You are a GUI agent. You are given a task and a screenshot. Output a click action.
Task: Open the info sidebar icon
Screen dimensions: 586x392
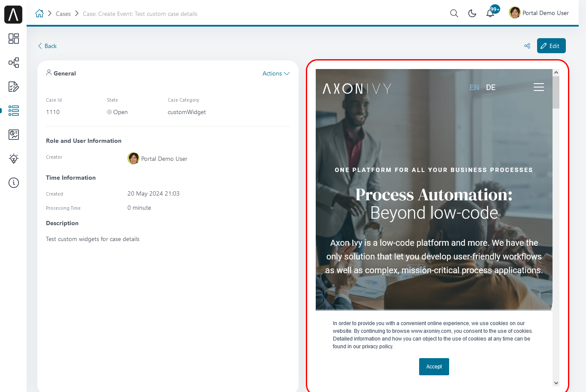click(14, 183)
